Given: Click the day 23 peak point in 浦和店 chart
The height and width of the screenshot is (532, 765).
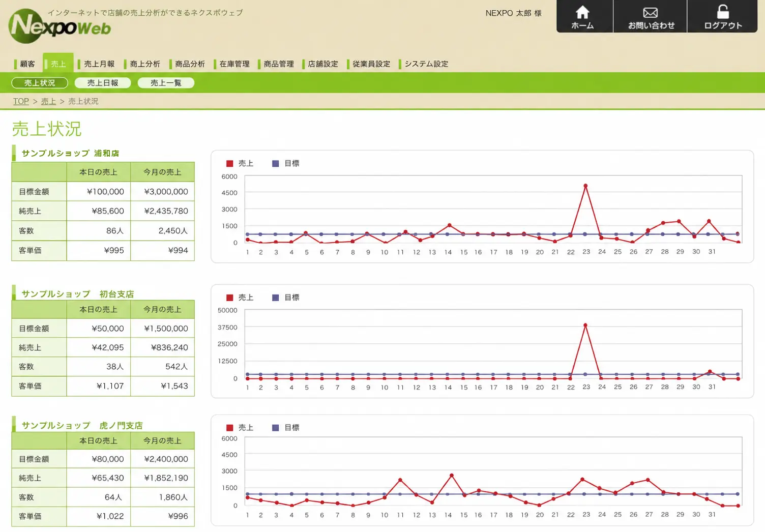Looking at the screenshot, I should point(585,186).
